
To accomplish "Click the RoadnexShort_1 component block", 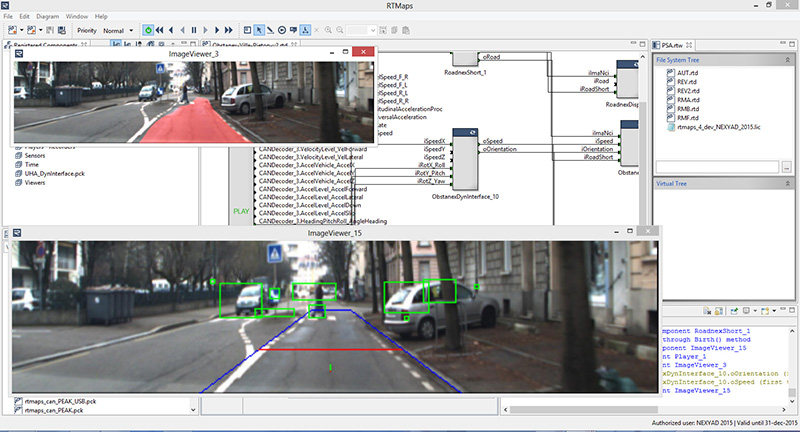I will [x=465, y=59].
